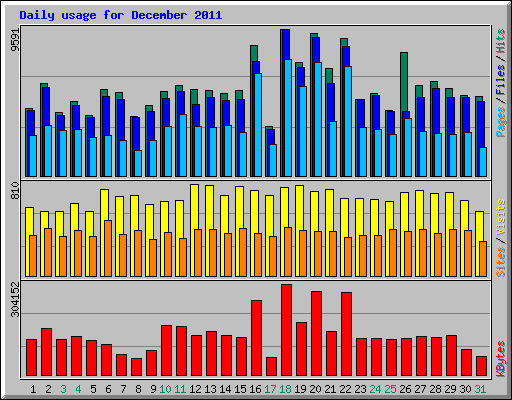Click the 810 visits axis label
The height and width of the screenshot is (400, 512).
click(x=15, y=191)
